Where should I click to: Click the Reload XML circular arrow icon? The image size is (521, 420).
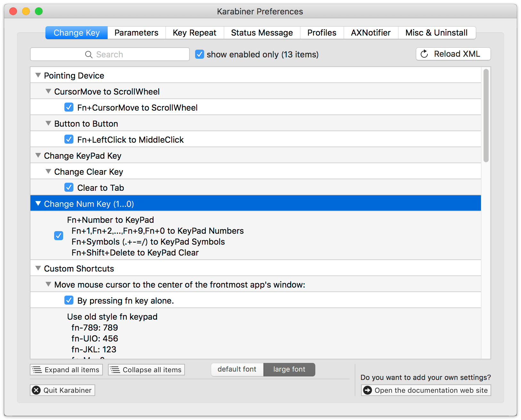tap(424, 54)
